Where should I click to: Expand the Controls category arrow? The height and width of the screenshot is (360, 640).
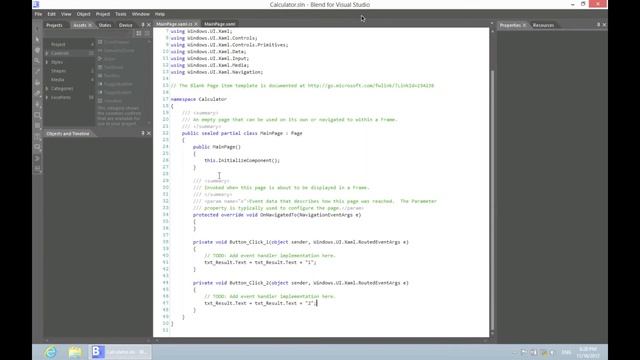[47, 53]
